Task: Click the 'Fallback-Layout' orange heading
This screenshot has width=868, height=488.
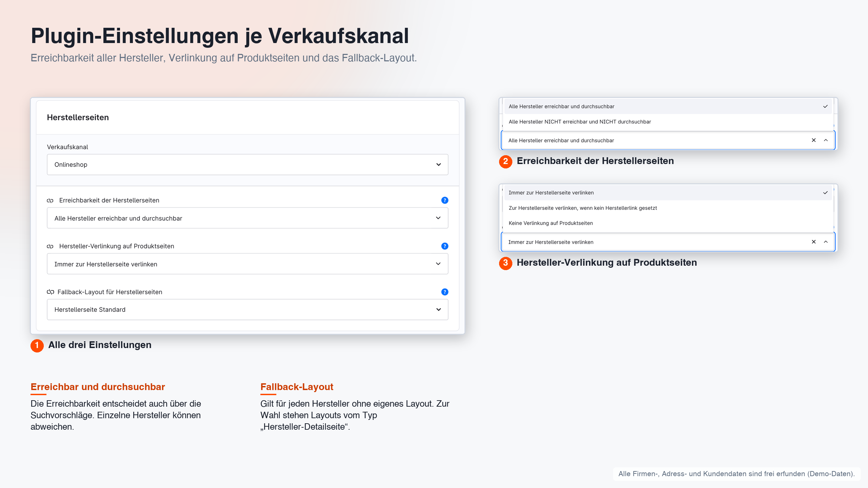Action: (297, 387)
